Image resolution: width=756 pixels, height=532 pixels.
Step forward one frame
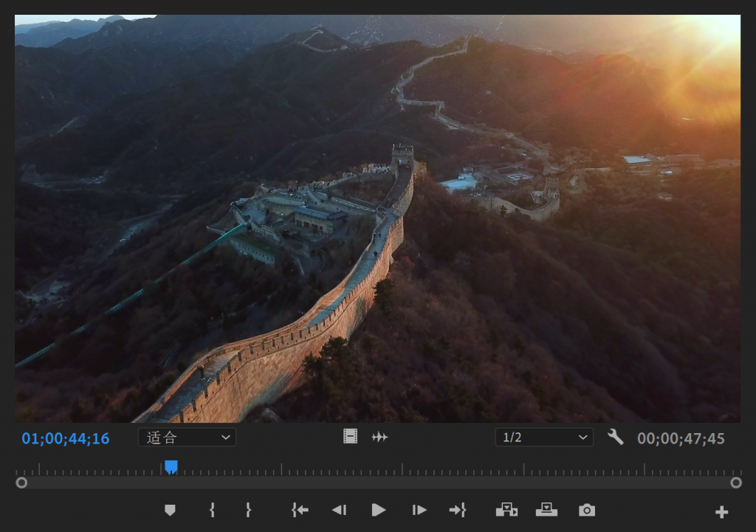tap(419, 510)
